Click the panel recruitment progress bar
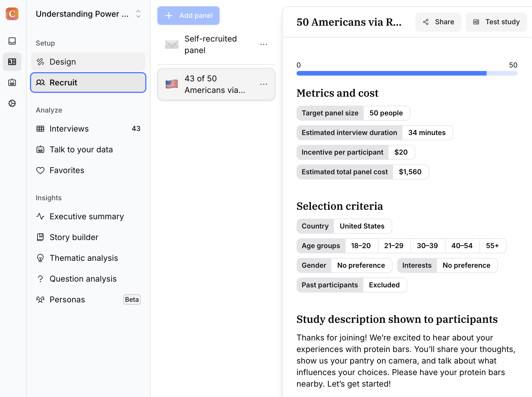 coord(407,73)
